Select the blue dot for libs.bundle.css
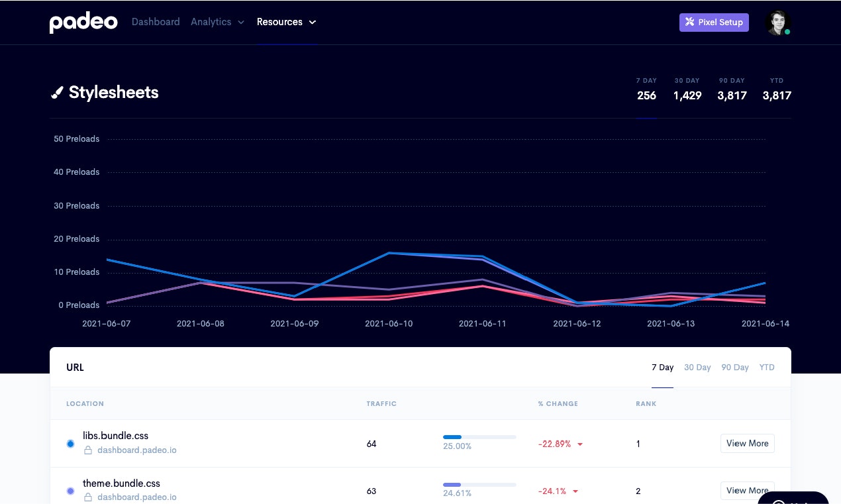This screenshot has height=504, width=841. coord(71,444)
